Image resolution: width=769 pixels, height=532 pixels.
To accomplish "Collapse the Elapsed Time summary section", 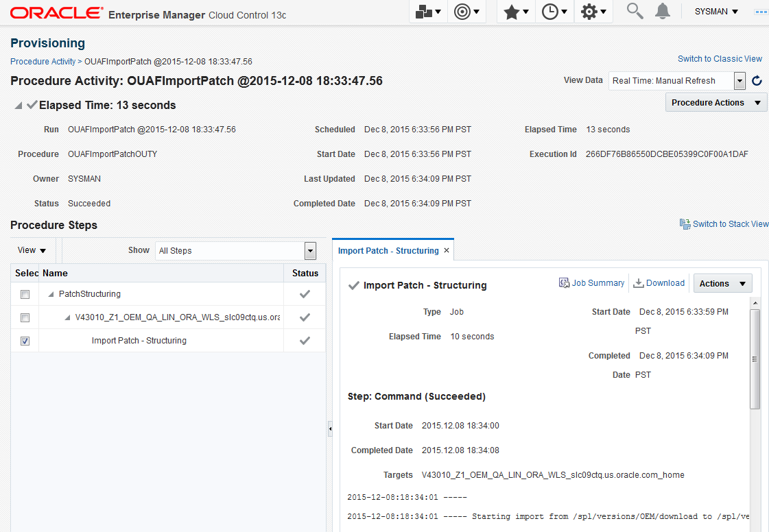I will (18, 106).
